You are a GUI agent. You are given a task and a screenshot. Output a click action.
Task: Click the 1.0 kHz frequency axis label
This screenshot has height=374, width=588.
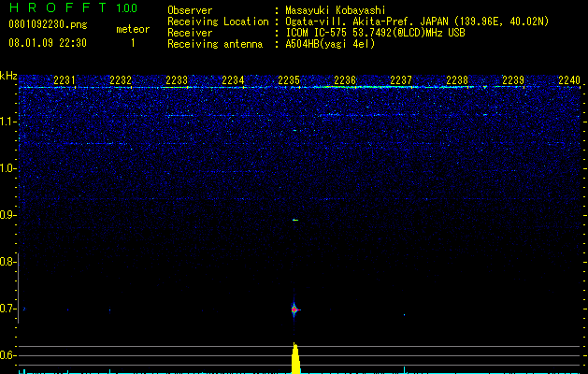click(8, 168)
